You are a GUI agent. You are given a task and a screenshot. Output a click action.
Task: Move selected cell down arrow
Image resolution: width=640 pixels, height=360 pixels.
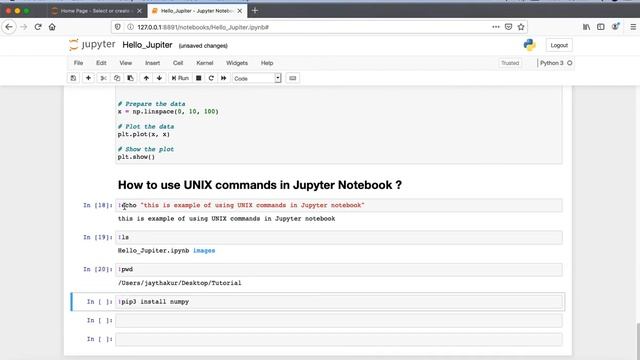[x=160, y=78]
